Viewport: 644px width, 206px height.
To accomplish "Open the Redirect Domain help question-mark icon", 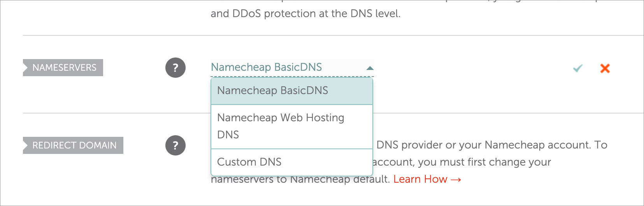I will pyautogui.click(x=175, y=145).
